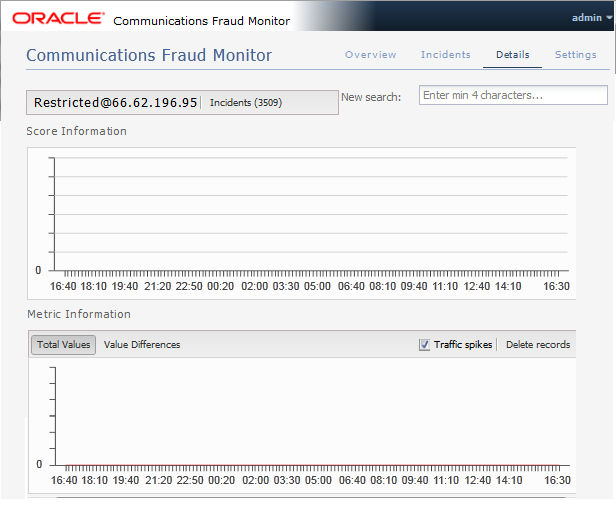Click Metric Information heading
The image size is (616, 507).
[79, 314]
